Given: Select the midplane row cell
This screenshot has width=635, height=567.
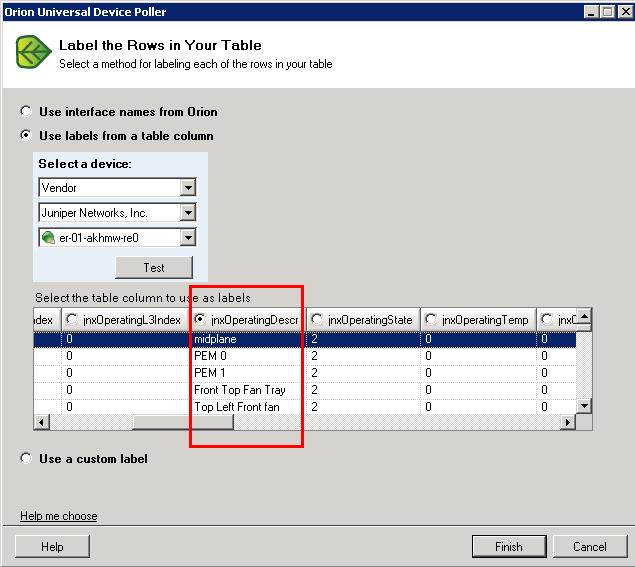Looking at the screenshot, I should [x=246, y=339].
